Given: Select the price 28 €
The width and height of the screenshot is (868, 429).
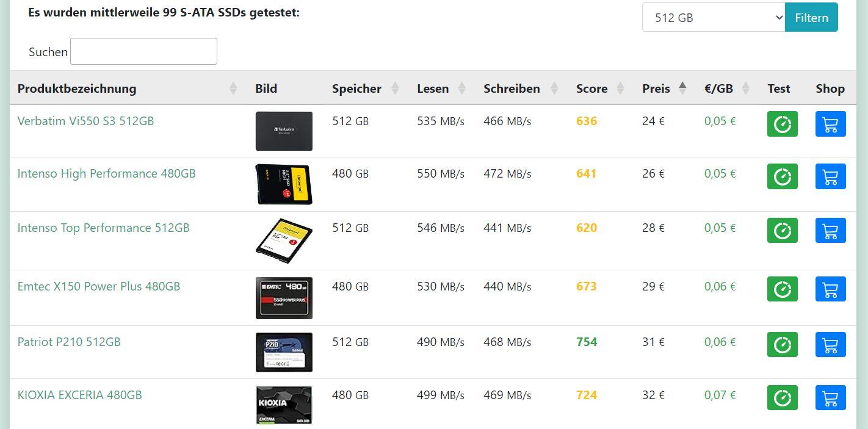Looking at the screenshot, I should tap(653, 228).
